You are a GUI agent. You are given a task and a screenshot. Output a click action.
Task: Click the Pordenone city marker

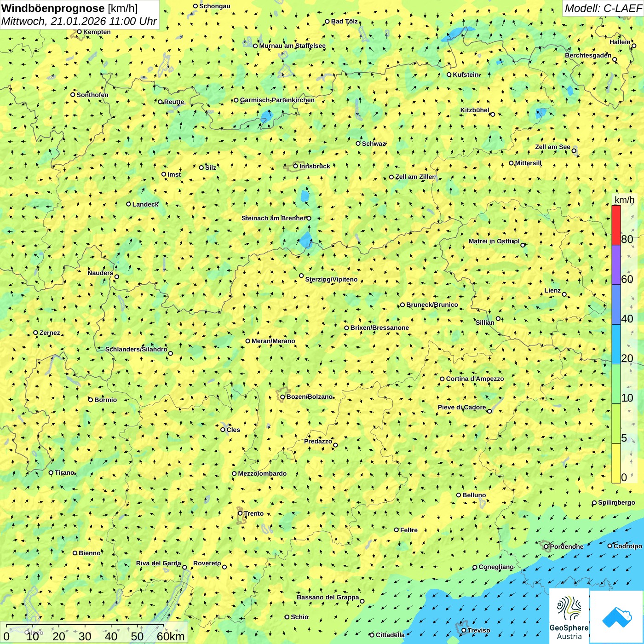(546, 546)
